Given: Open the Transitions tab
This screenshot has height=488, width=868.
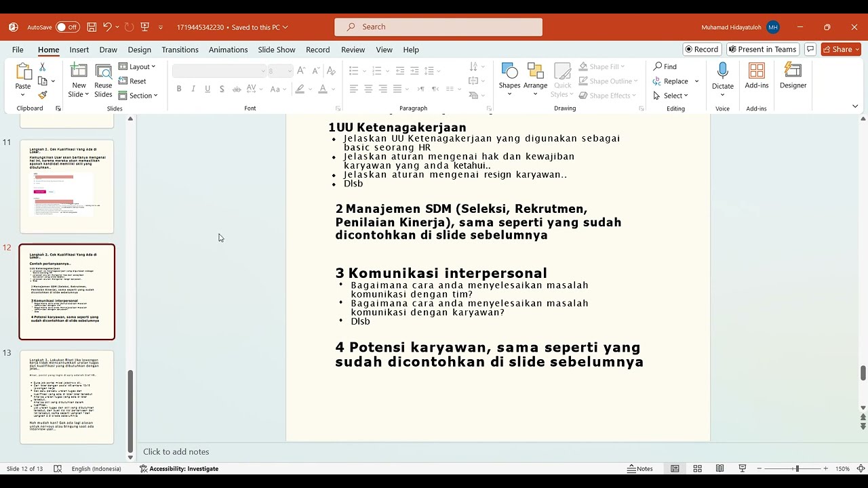Looking at the screenshot, I should tap(180, 49).
